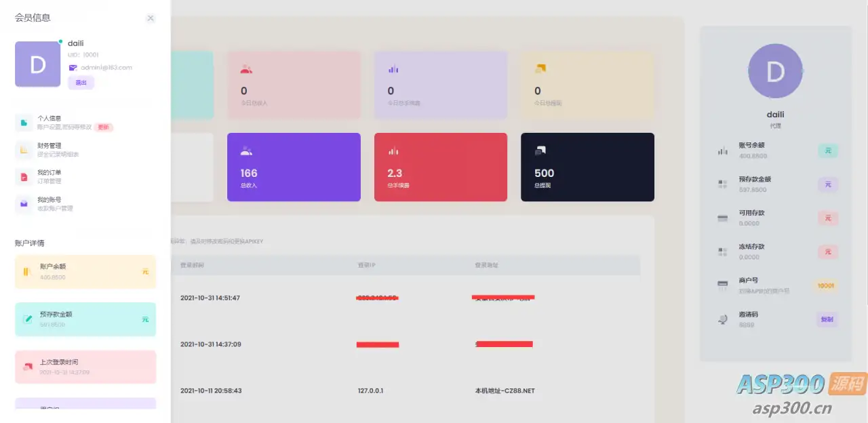The image size is (868, 423).
Task: Click the 元 label on 预存款金额 card
Action: pos(145,319)
